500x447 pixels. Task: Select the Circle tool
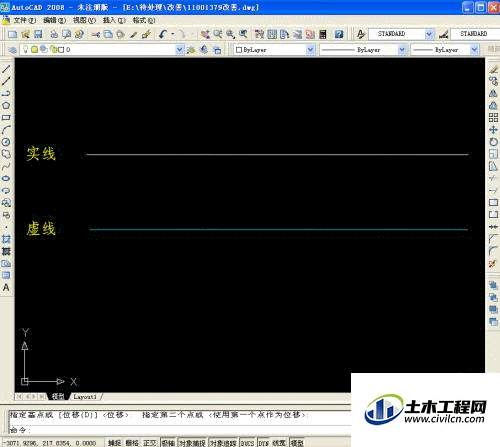6,142
